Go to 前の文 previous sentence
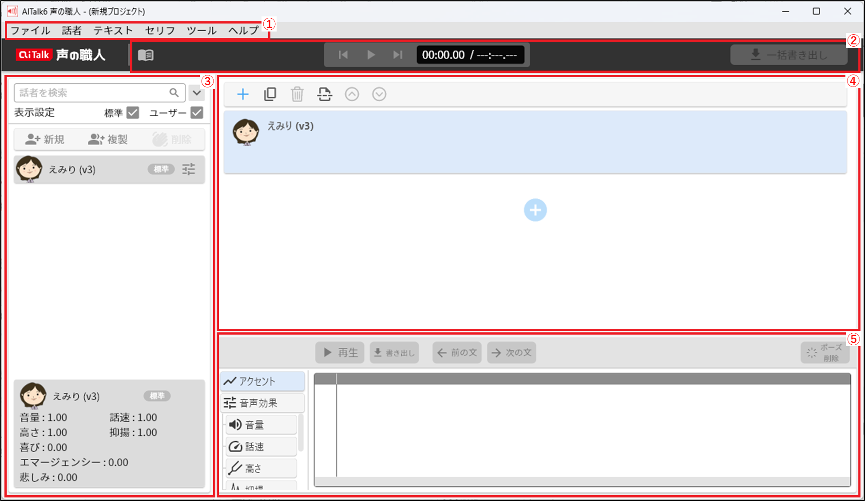The image size is (868, 501). point(457,353)
